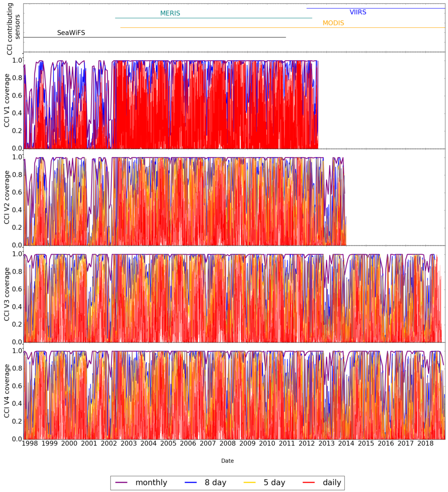Click the purple monthly legend swatch

(121, 482)
